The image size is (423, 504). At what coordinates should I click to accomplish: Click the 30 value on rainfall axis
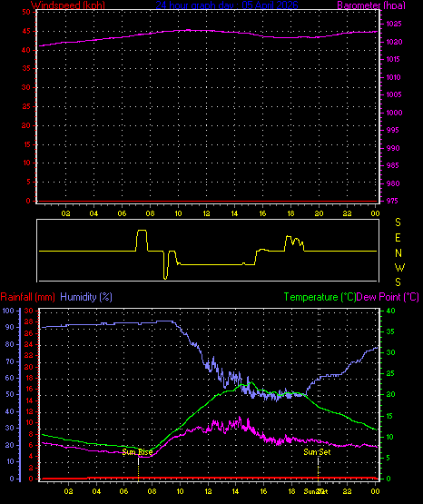pyautogui.click(x=29, y=311)
